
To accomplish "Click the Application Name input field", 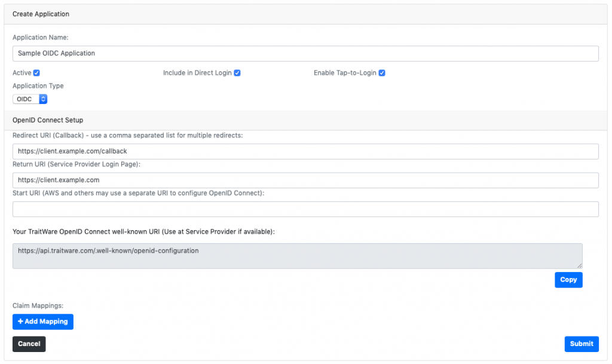I will coord(305,53).
